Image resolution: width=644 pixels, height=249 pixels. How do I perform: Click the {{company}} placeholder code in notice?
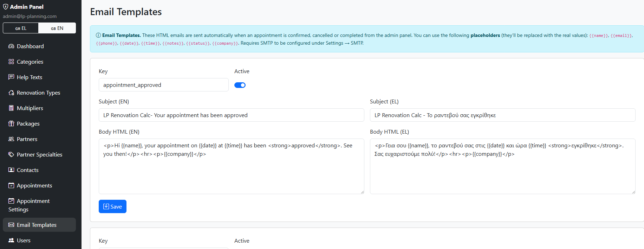pyautogui.click(x=225, y=43)
